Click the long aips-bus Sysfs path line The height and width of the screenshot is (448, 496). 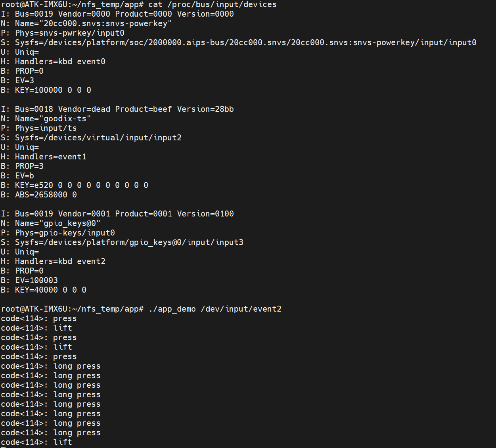coord(245,42)
